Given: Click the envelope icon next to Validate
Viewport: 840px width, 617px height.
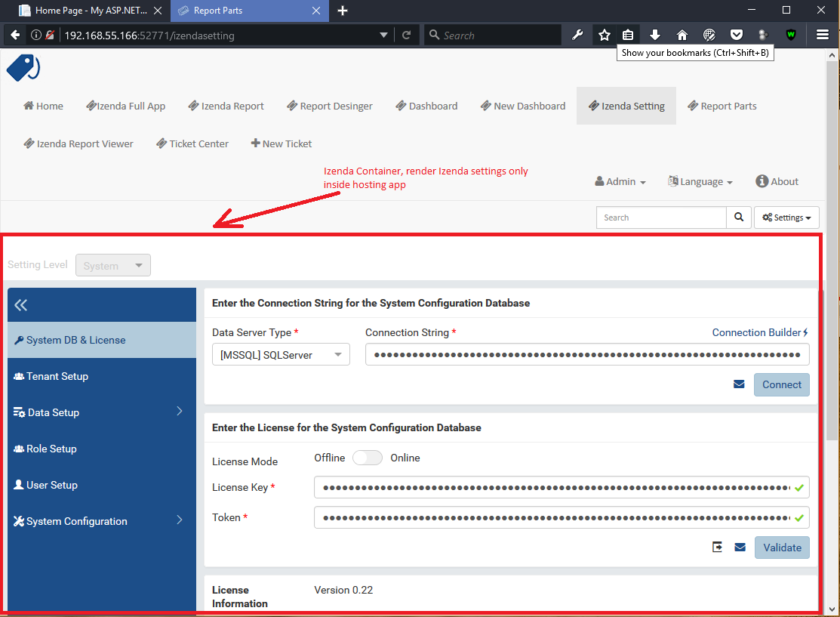Looking at the screenshot, I should click(740, 548).
